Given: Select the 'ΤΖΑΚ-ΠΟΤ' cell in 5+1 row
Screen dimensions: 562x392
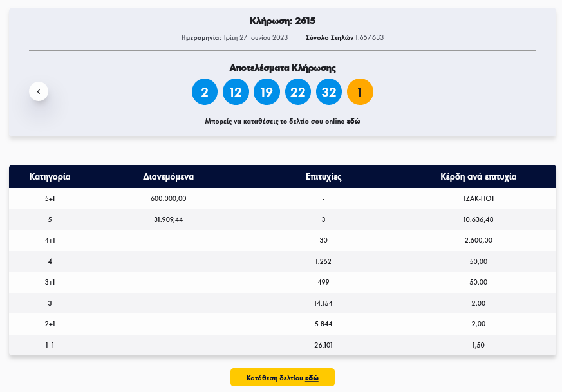Looking at the screenshot, I should (478, 198).
